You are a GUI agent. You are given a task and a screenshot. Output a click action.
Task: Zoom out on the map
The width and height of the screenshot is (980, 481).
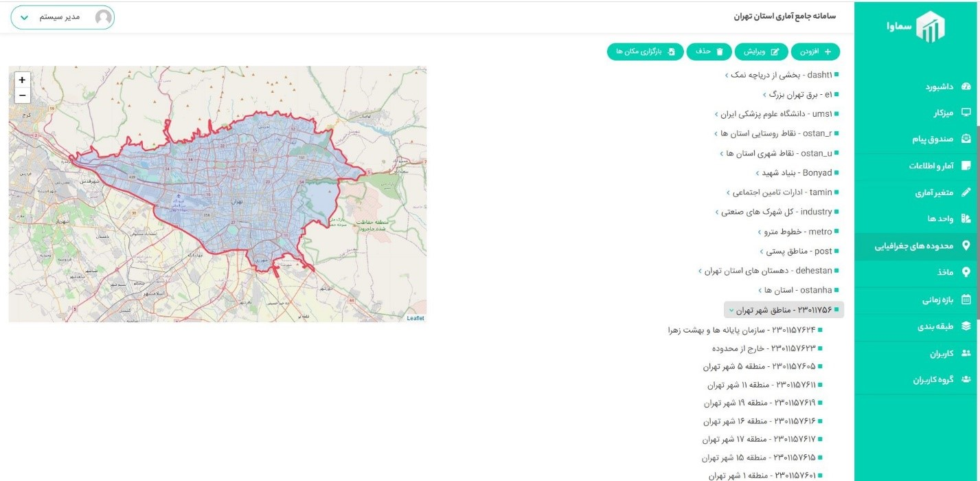point(22,95)
